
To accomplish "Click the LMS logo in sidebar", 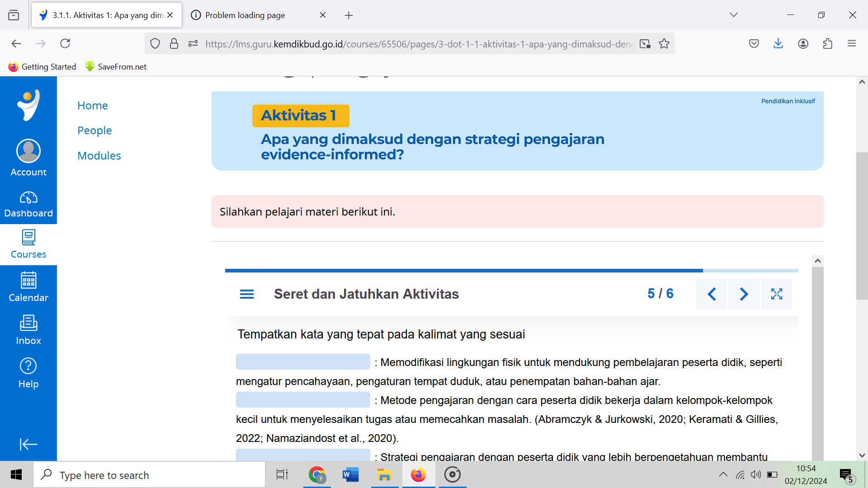I will point(28,105).
